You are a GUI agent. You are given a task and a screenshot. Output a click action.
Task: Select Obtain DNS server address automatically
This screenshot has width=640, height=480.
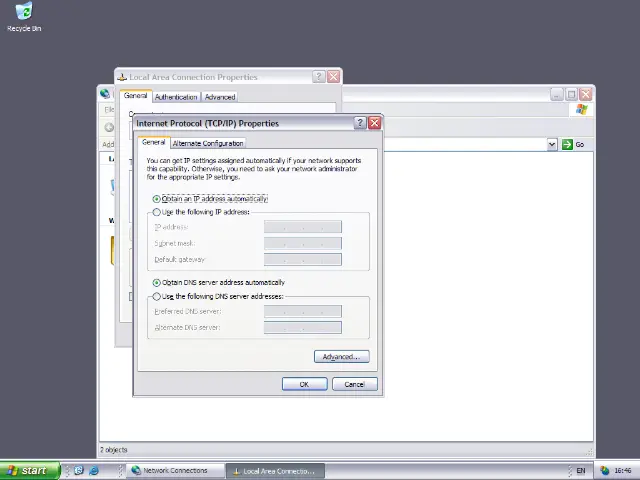(157, 283)
